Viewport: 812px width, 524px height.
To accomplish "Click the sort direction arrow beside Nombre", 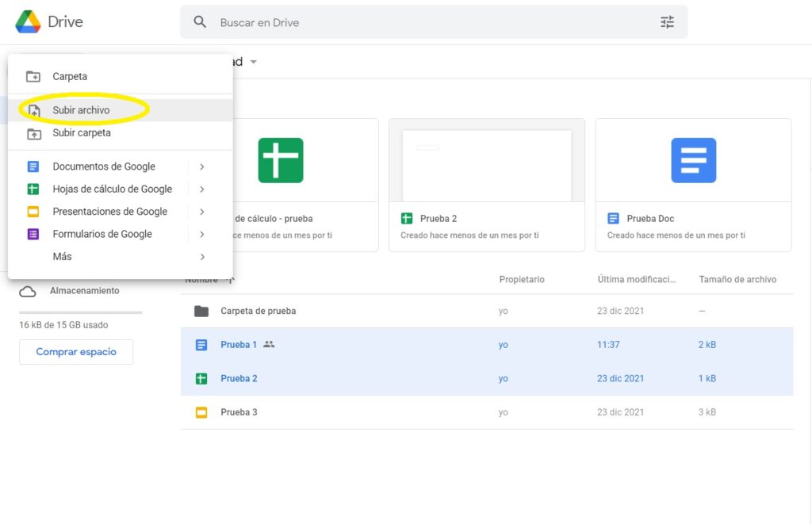I will coord(229,280).
